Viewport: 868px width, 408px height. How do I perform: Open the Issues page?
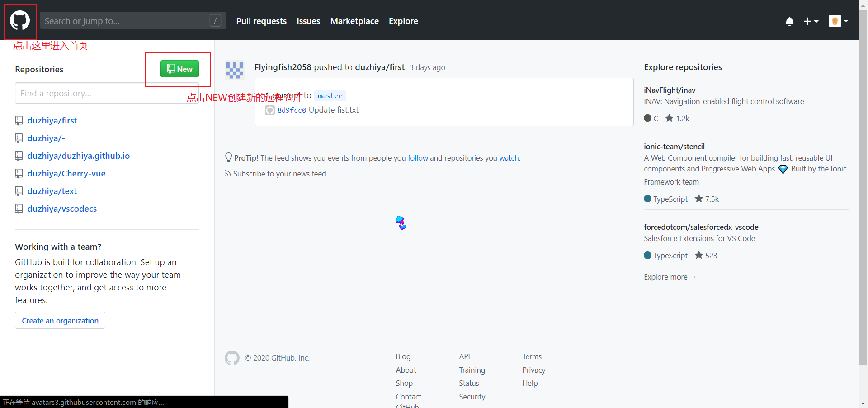coord(308,21)
